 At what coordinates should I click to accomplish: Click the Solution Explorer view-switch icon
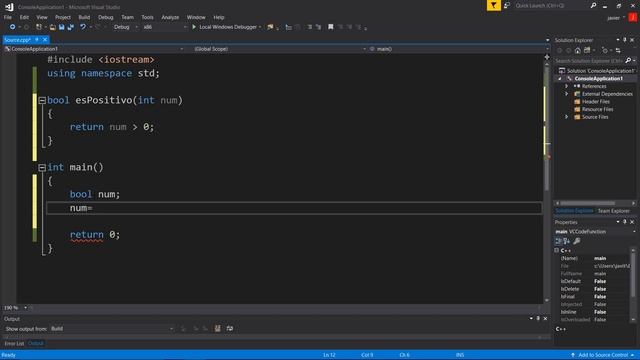587,50
